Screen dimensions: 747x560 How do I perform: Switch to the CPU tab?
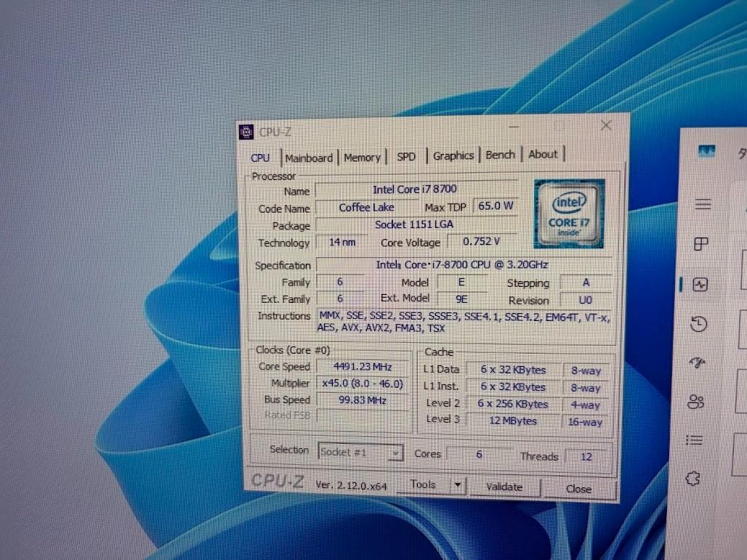[x=260, y=158]
